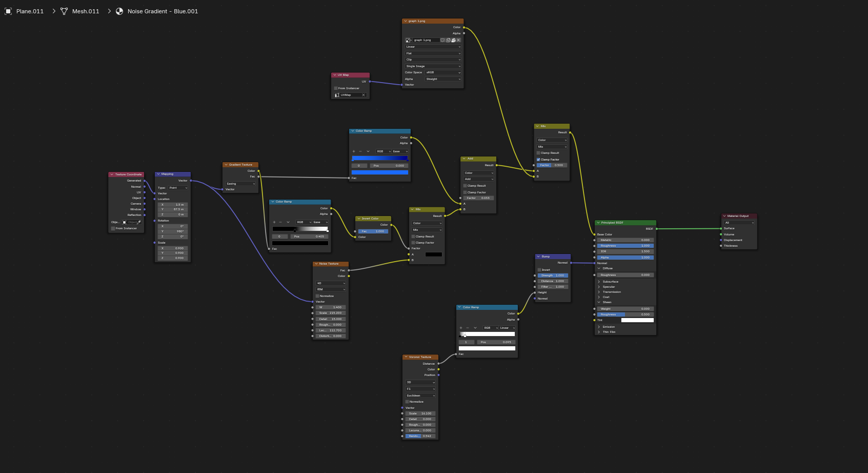Click the eyedropper icon in the Texture Coordinate node
This screenshot has width=868, height=473.
coord(138,222)
